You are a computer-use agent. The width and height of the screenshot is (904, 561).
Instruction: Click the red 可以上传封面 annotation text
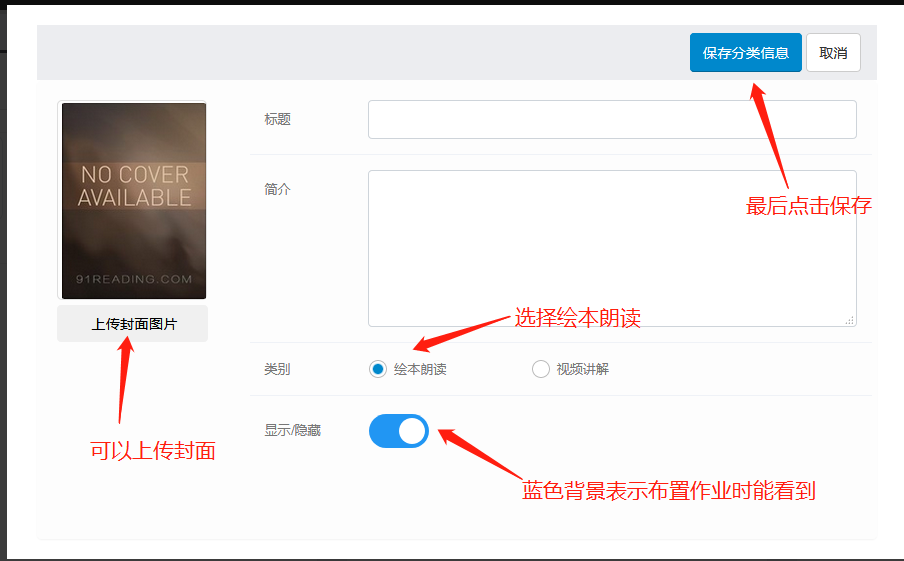[x=153, y=451]
